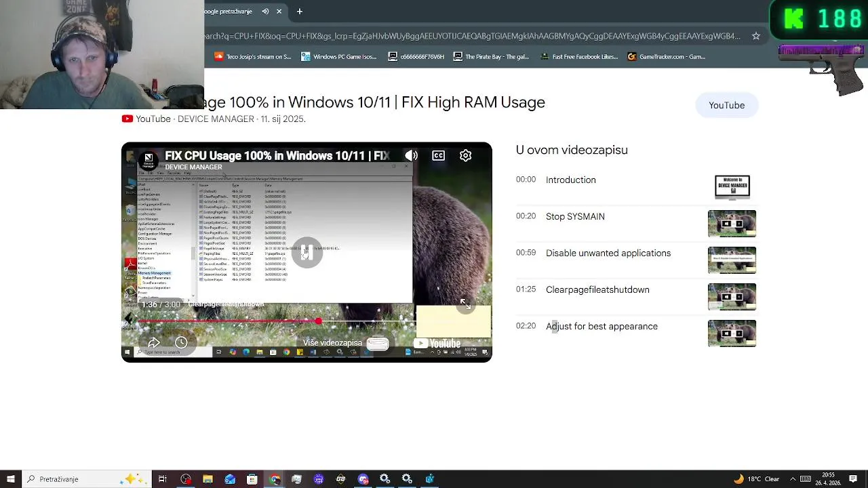The height and width of the screenshot is (488, 868).
Task: Open result heading FIX High RAM Usage
Action: [x=374, y=102]
